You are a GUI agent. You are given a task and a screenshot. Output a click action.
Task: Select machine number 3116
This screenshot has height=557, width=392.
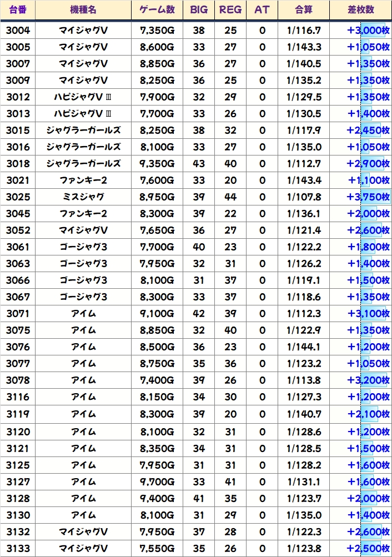(18, 397)
